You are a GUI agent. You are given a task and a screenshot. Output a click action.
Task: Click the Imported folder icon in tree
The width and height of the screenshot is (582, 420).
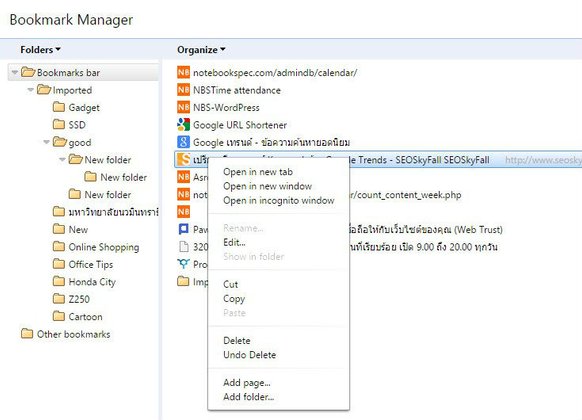click(44, 89)
